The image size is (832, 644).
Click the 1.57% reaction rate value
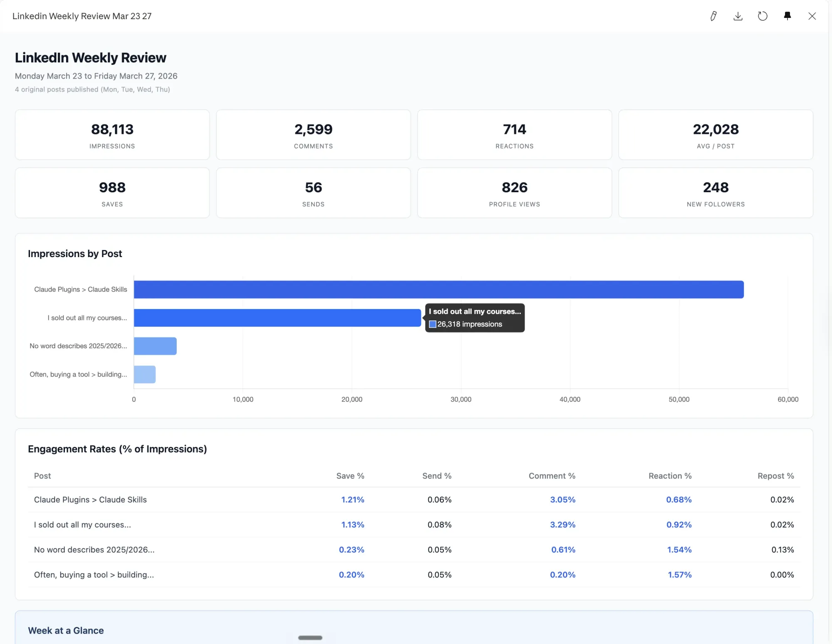[x=680, y=575]
